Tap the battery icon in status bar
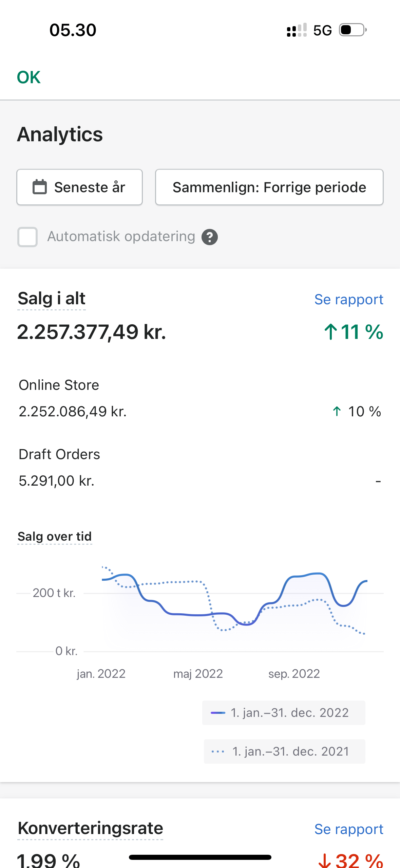 click(x=353, y=30)
